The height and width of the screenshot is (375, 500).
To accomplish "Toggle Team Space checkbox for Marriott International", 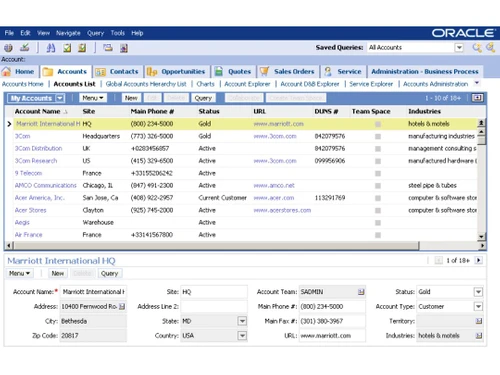I will coord(378,124).
